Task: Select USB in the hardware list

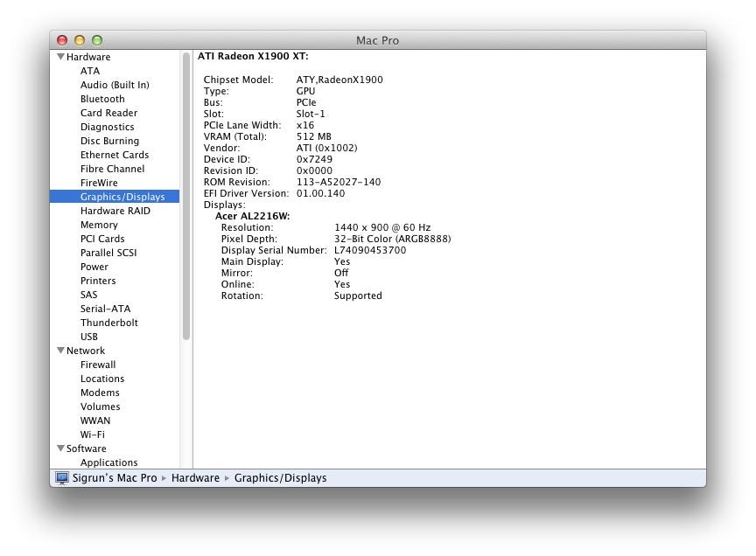Action: click(89, 337)
